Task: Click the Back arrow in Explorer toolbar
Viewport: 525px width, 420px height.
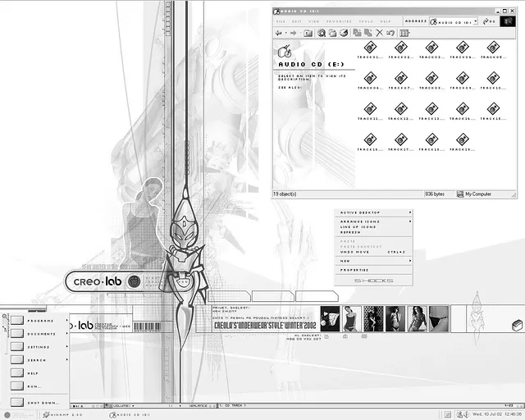Action: pos(280,33)
